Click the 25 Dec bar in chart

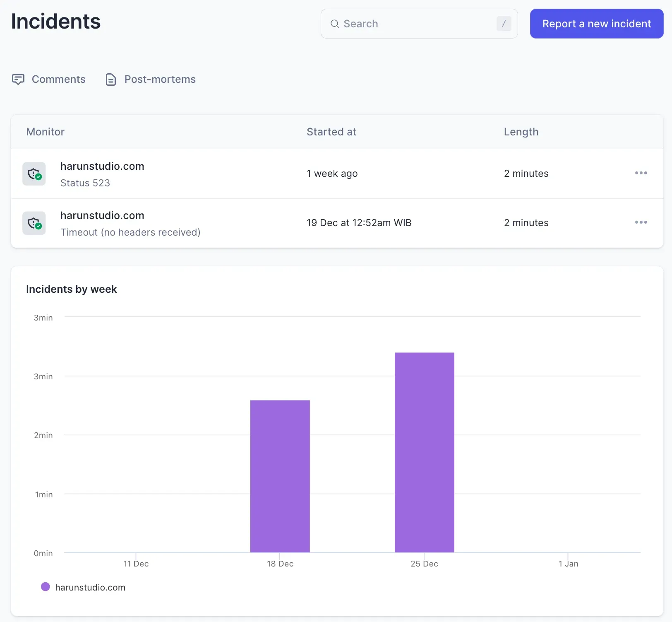424,452
